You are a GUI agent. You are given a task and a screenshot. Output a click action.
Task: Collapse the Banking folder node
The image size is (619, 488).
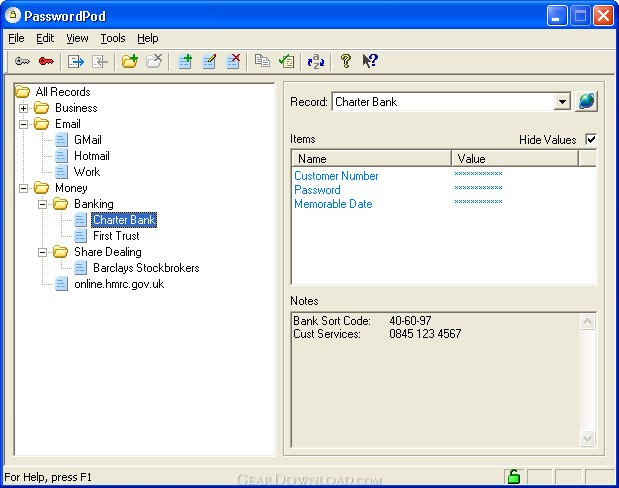point(42,204)
